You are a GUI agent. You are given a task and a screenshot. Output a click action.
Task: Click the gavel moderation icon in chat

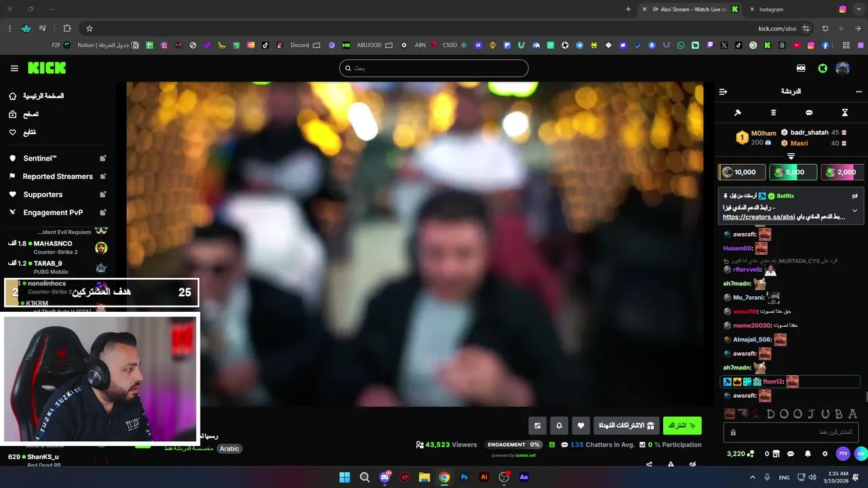738,113
